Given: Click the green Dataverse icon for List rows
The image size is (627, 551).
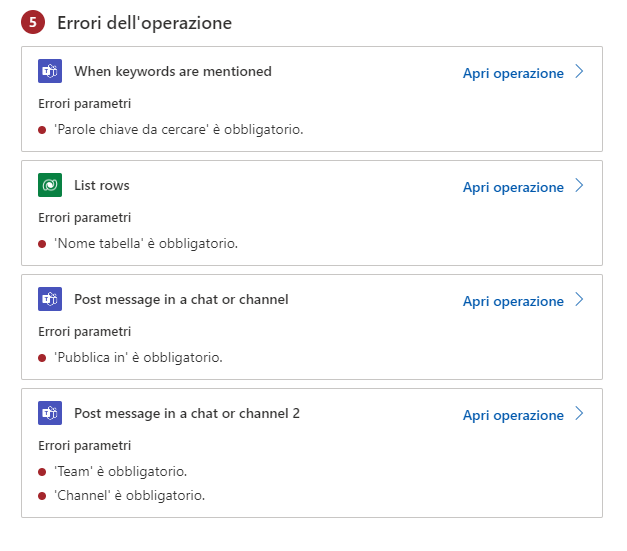Looking at the screenshot, I should [50, 185].
